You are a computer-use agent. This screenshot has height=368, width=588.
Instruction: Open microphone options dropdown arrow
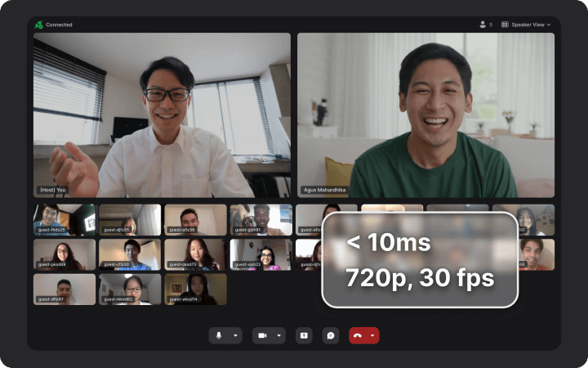(235, 335)
